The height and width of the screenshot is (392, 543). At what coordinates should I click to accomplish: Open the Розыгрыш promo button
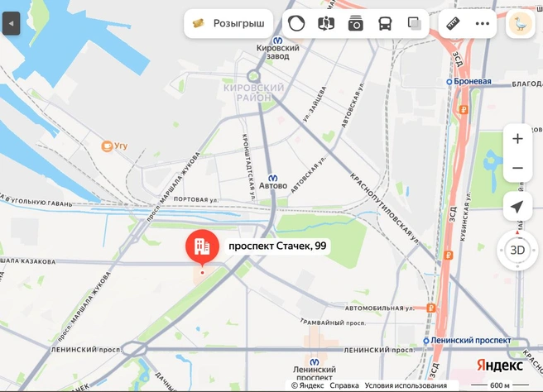point(228,23)
